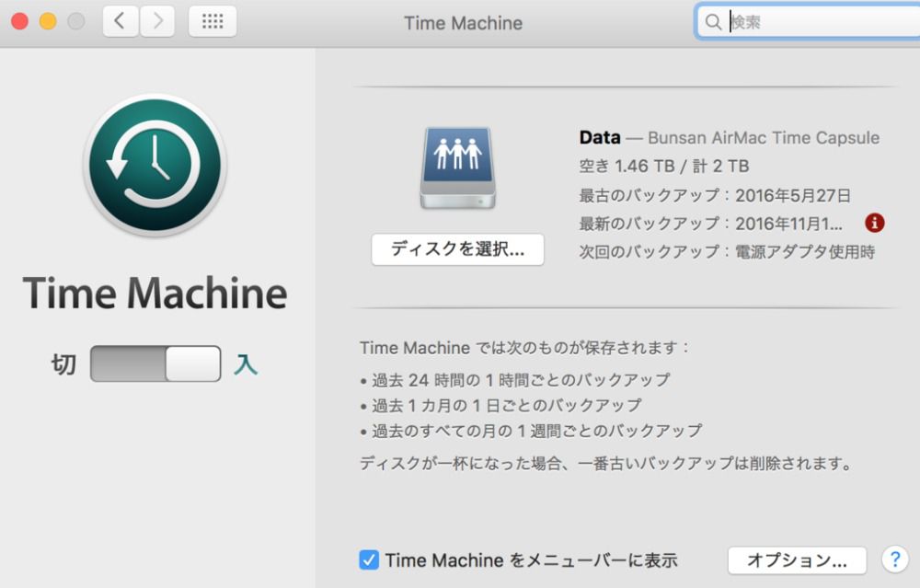Click the Data disk name text
Image resolution: width=920 pixels, height=588 pixels.
[600, 137]
